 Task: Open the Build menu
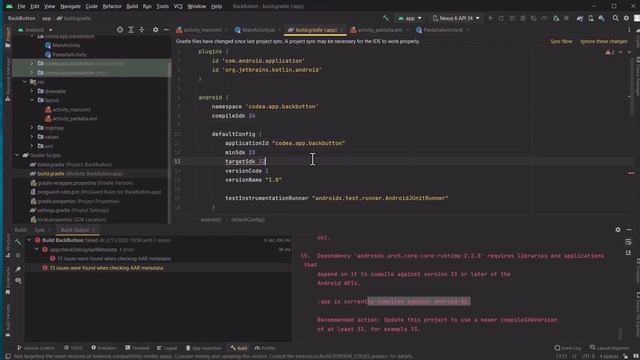click(132, 6)
